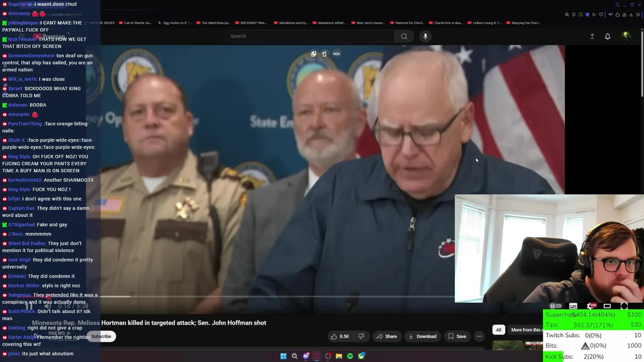The width and height of the screenshot is (644, 362).
Task: Click chat username 'billyh'
Action: (x=14, y=199)
